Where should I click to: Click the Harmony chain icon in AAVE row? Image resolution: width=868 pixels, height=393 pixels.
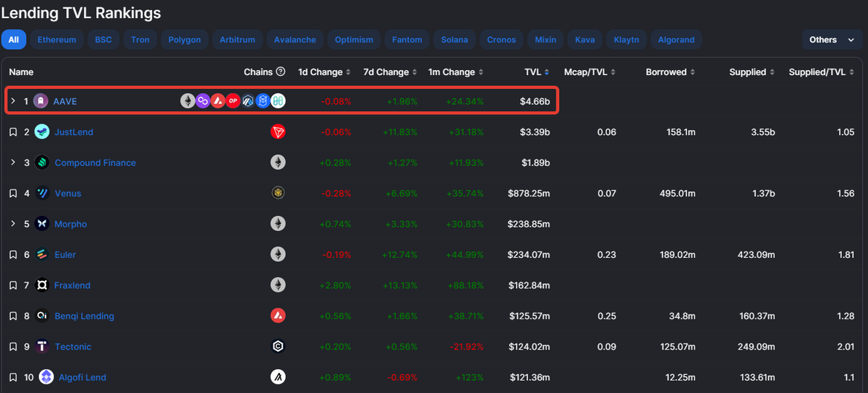278,101
